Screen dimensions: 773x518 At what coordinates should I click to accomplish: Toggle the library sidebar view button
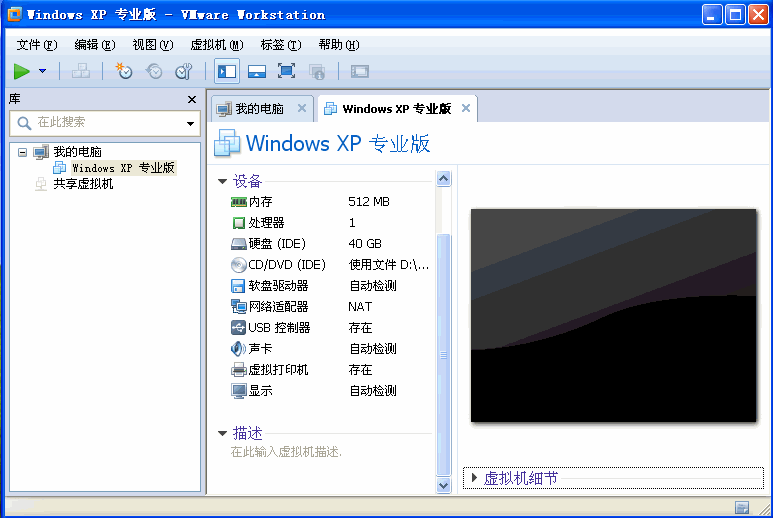(x=227, y=71)
